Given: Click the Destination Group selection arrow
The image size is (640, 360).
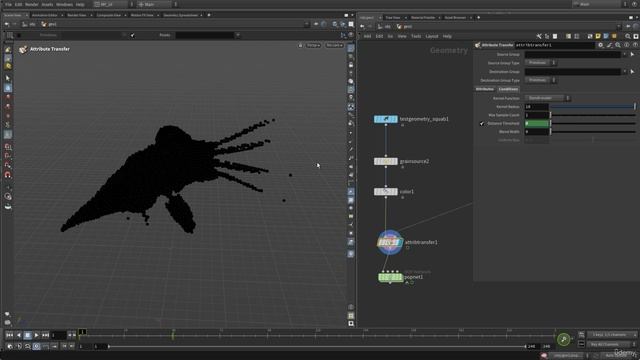Looking at the screenshot, I should point(633,72).
